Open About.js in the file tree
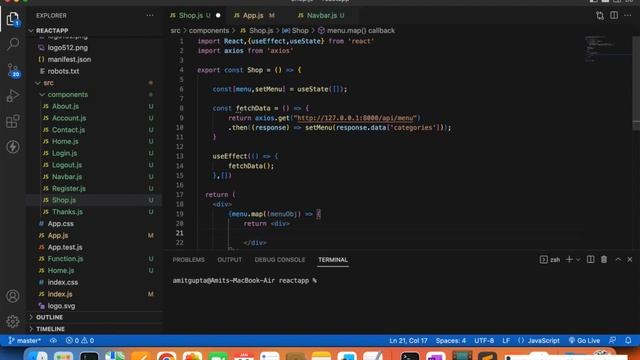The height and width of the screenshot is (360, 640). click(x=65, y=106)
